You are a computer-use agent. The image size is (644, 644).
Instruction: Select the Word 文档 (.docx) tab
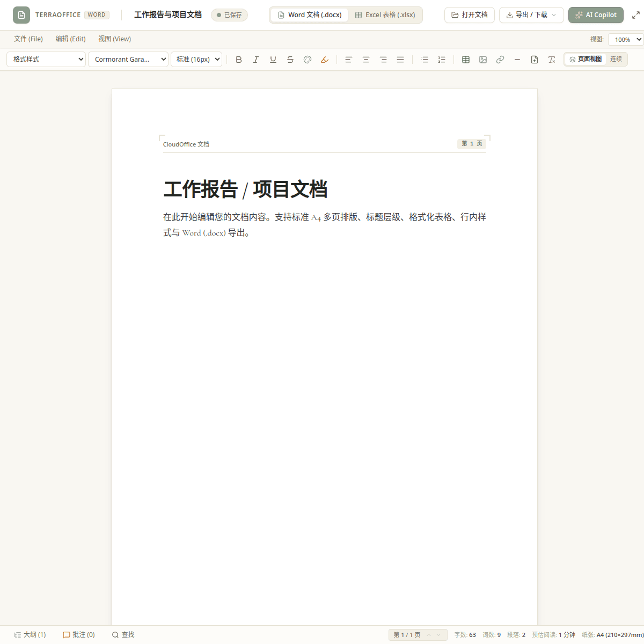(310, 15)
